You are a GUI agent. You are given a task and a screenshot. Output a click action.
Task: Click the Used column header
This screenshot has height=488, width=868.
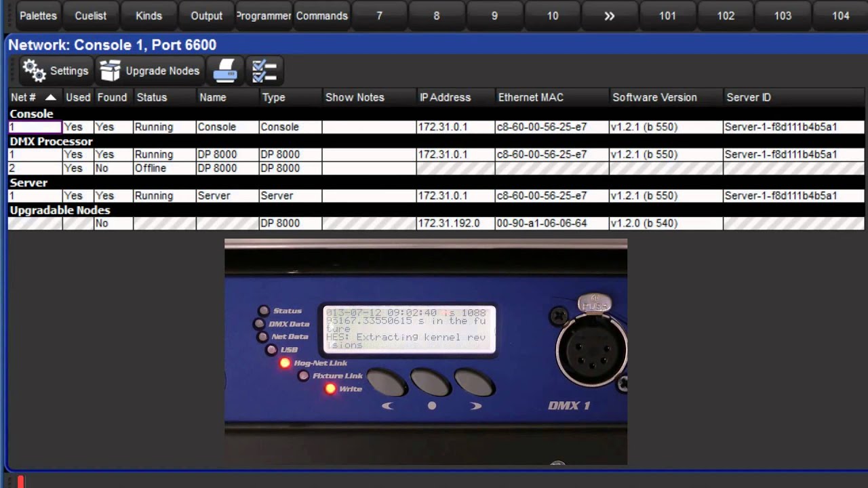(78, 98)
